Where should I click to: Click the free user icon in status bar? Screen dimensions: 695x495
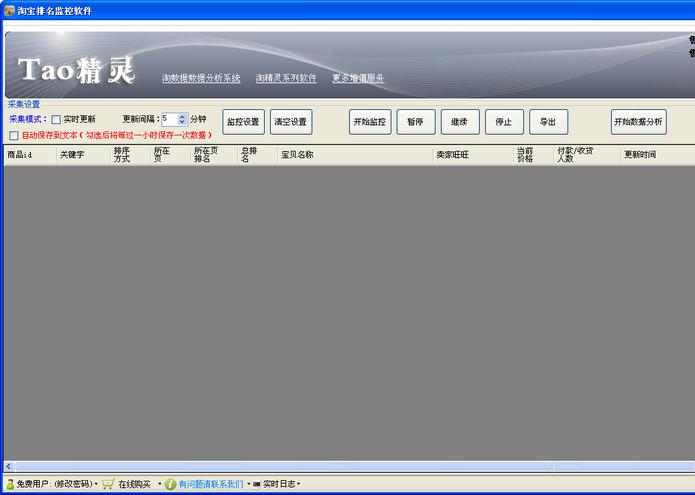click(x=10, y=484)
